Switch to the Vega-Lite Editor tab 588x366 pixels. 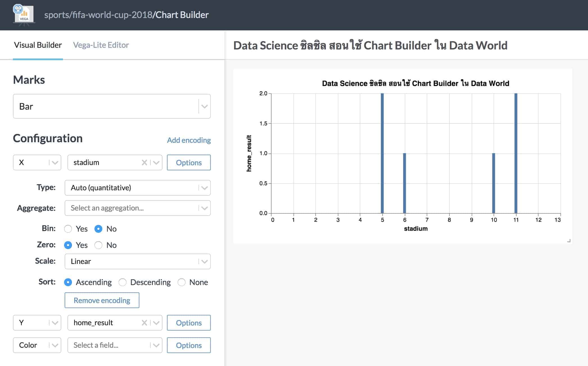(101, 45)
